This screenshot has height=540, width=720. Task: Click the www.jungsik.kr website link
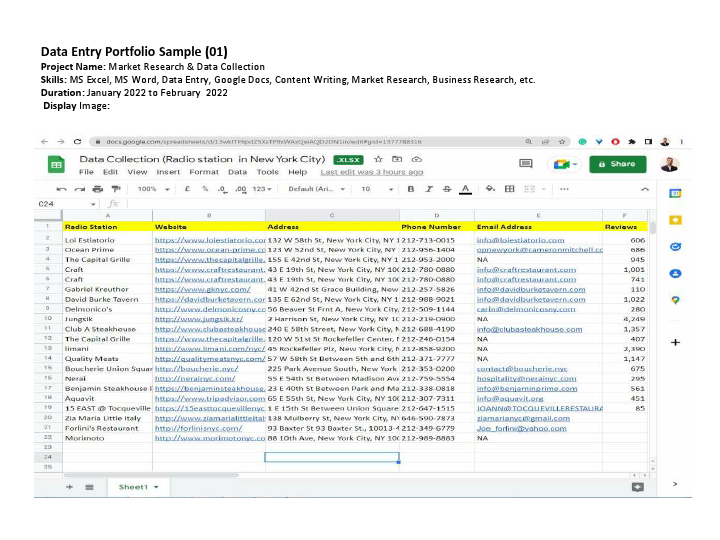point(199,319)
